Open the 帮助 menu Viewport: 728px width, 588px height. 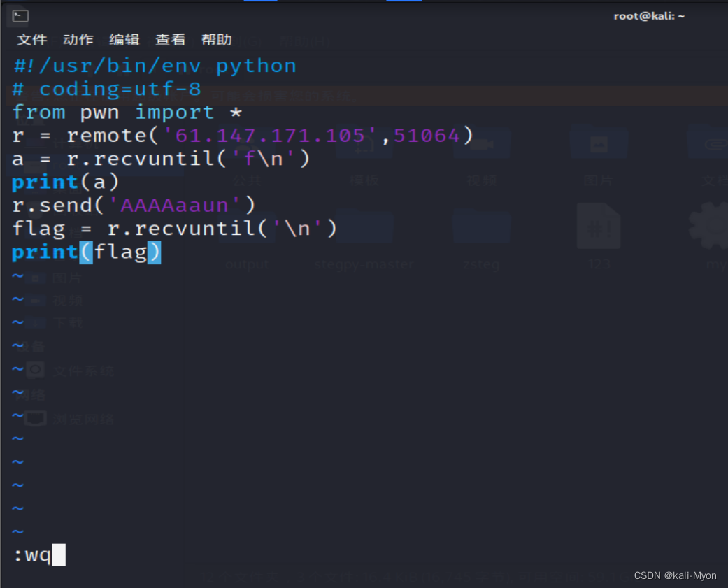[217, 40]
